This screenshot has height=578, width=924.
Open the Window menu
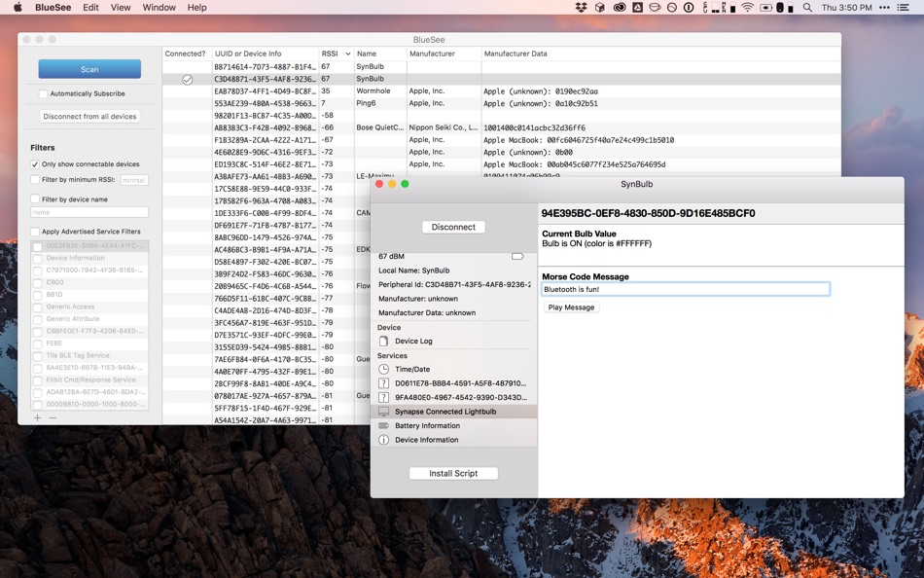pos(160,7)
